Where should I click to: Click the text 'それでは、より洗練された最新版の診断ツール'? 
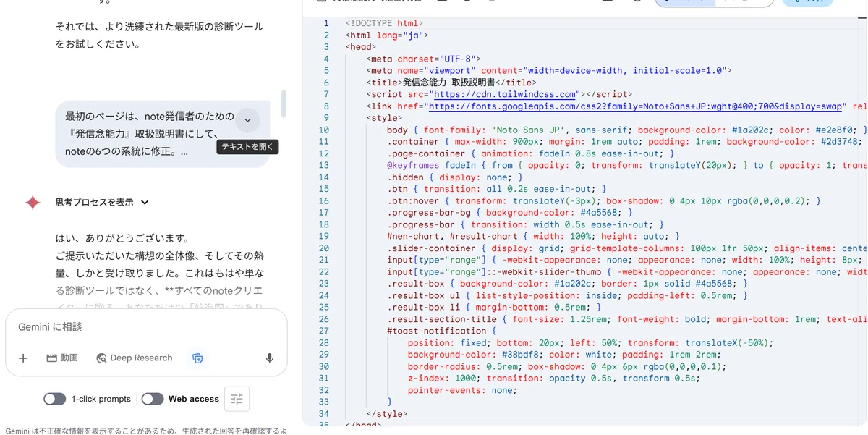[x=160, y=27]
